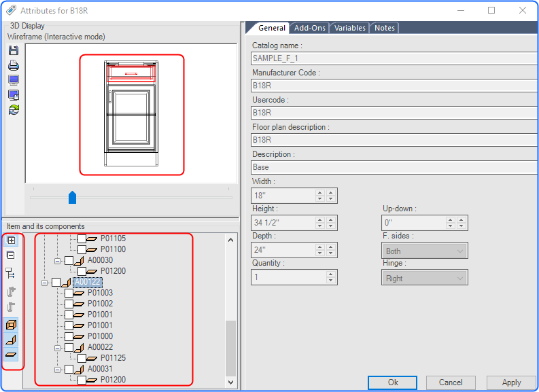
Task: Collapse the A00022 tree node
Action: pyautogui.click(x=57, y=348)
